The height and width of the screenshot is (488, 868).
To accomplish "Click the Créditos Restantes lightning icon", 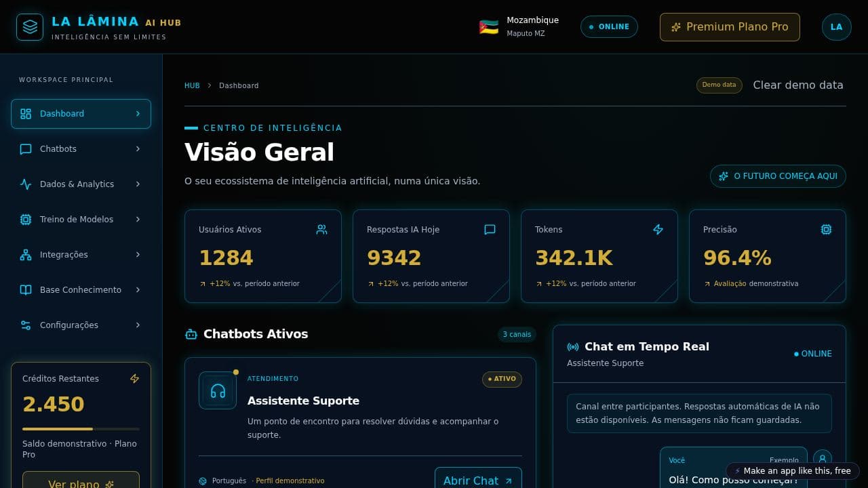I will (134, 379).
